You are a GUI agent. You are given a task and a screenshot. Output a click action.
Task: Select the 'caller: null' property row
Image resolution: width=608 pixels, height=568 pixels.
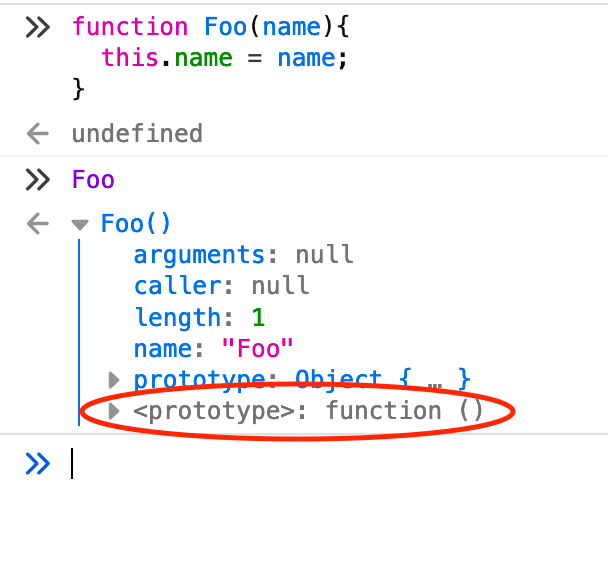[x=221, y=286]
